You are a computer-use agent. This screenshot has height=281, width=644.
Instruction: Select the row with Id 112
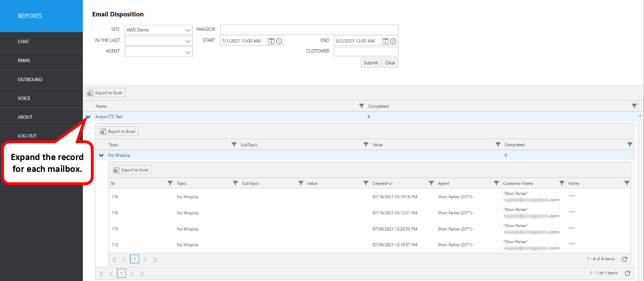pos(370,245)
